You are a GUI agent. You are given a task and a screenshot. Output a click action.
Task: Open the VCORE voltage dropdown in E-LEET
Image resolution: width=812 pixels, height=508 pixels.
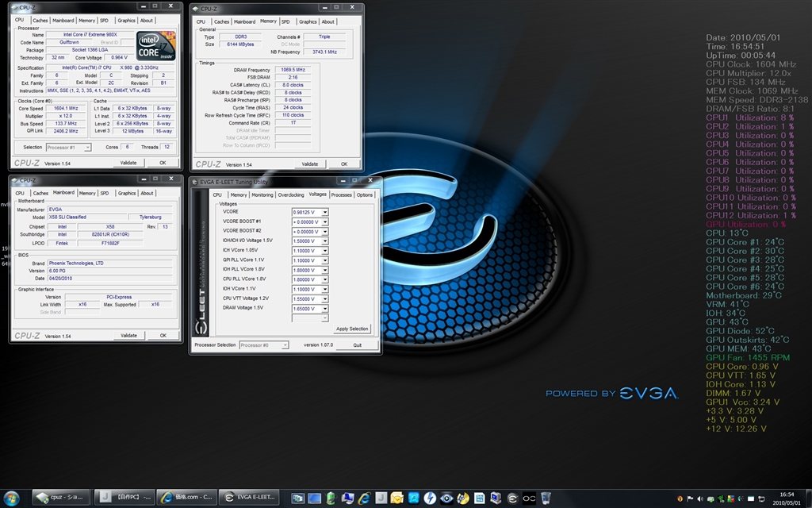coord(324,212)
